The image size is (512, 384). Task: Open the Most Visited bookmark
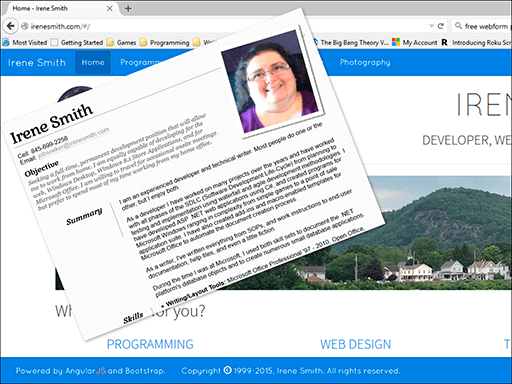[25, 42]
